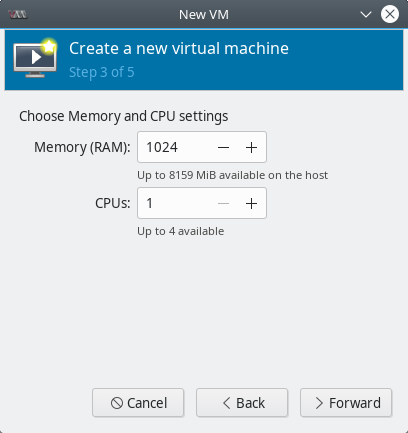
Task: Click the 'Up to 4 available' hint
Action: click(181, 231)
